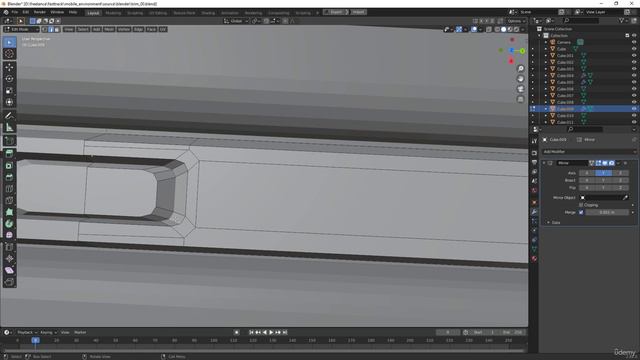Choose the Edge Slide tool
Screen dimensions: 640x360
(x=9, y=247)
